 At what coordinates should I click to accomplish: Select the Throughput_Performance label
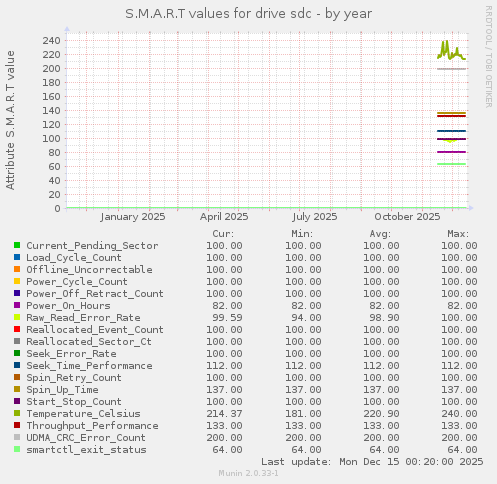coord(92,426)
